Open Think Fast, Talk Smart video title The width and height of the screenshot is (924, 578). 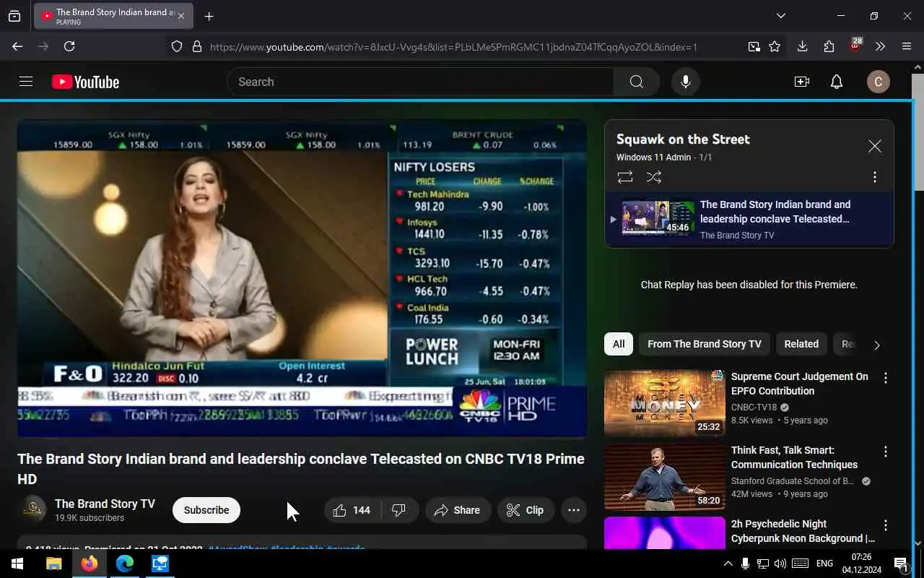point(794,457)
